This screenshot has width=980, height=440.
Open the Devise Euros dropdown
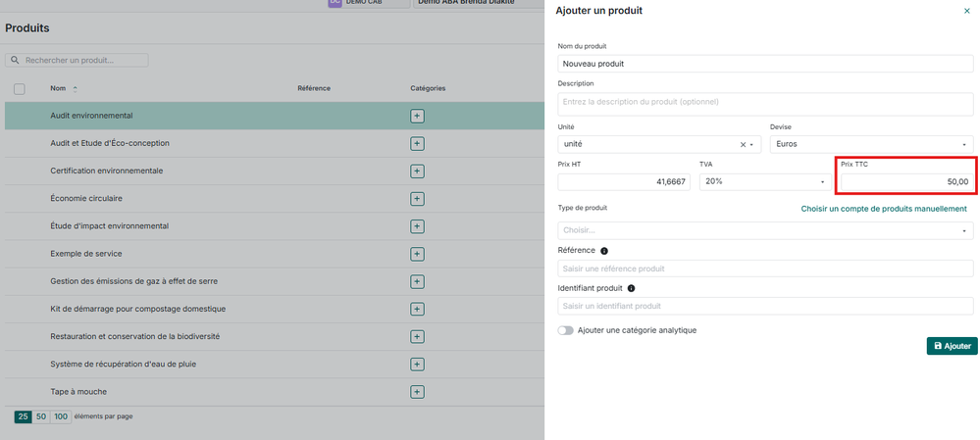click(871, 144)
